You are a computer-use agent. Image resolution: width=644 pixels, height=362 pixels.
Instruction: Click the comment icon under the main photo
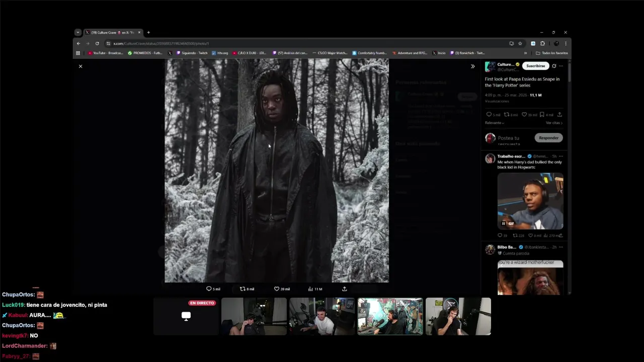tap(209, 289)
